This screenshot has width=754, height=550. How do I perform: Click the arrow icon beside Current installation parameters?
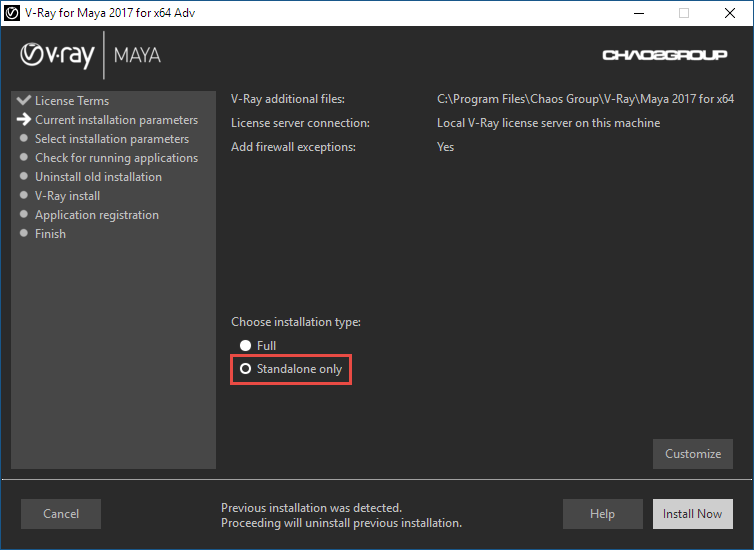click(x=24, y=119)
